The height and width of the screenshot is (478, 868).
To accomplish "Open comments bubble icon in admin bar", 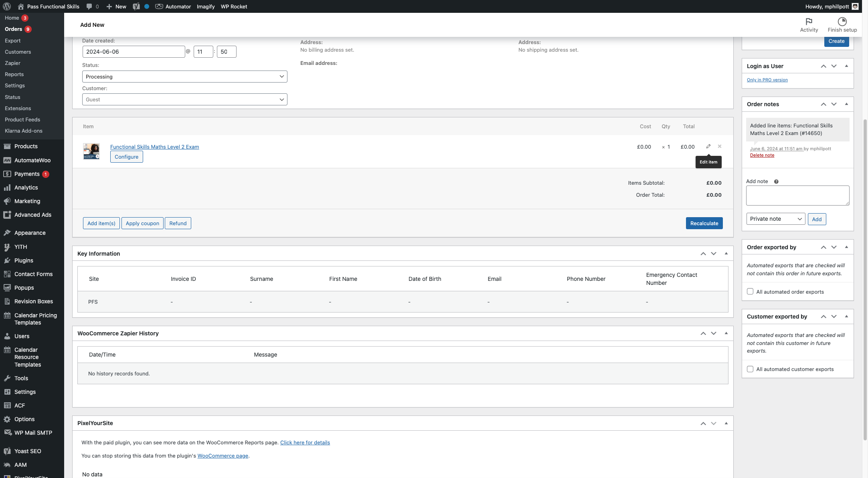I will pyautogui.click(x=89, y=6).
